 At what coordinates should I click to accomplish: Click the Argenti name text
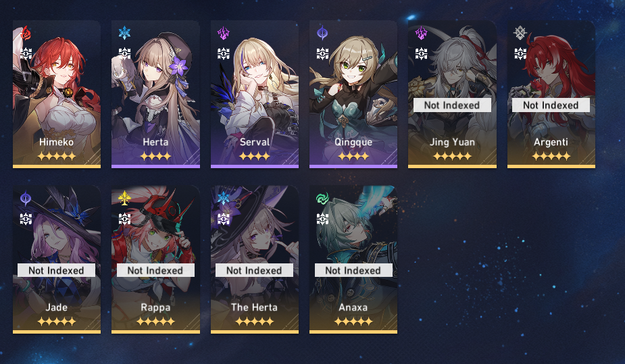tap(551, 142)
